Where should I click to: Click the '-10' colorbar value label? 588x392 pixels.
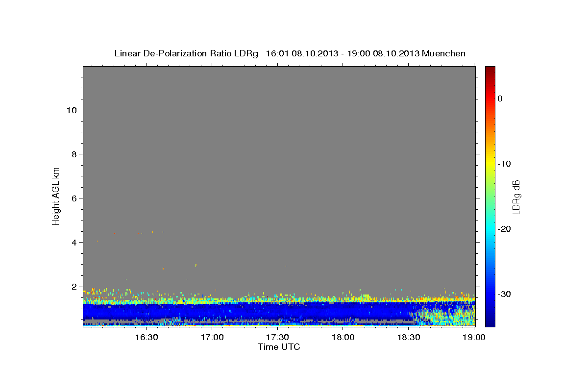505,164
